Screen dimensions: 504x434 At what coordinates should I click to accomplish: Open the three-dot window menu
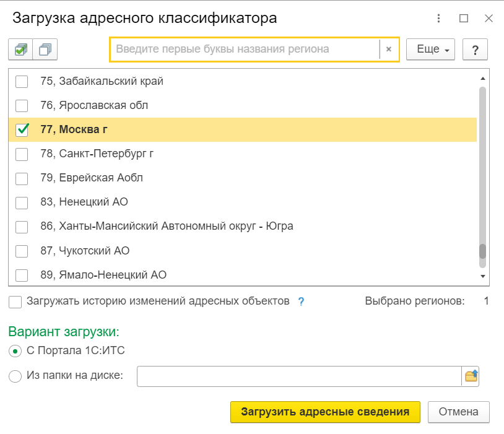[x=439, y=19]
